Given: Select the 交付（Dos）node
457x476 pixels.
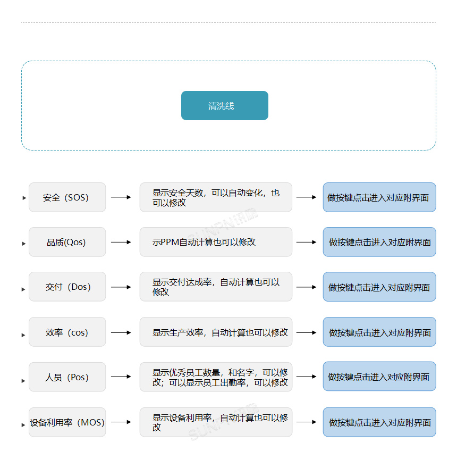Looking at the screenshot, I should [x=67, y=286].
